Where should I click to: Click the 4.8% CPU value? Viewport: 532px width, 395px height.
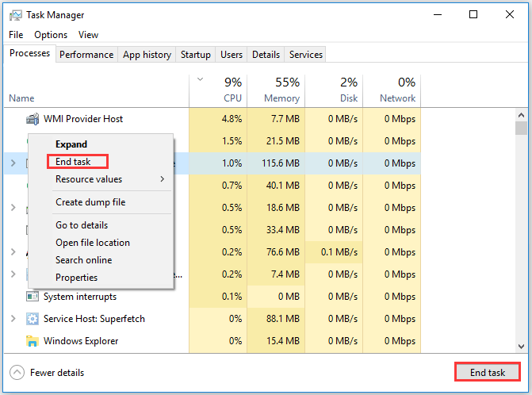[232, 119]
